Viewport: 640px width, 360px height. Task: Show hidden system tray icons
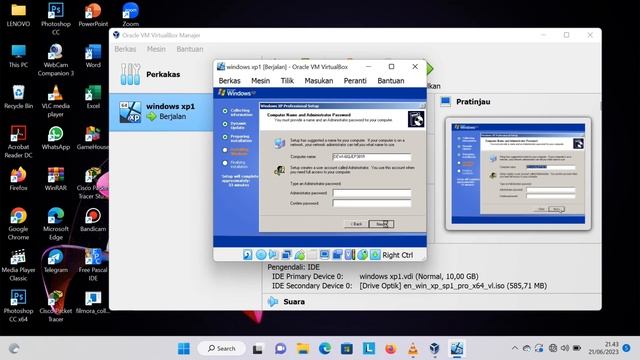click(515, 349)
